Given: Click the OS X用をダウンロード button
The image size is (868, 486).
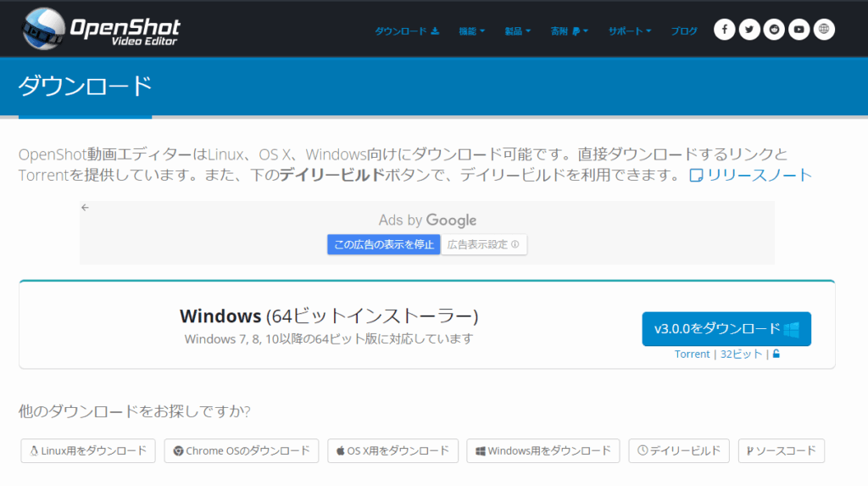Looking at the screenshot, I should click(392, 450).
